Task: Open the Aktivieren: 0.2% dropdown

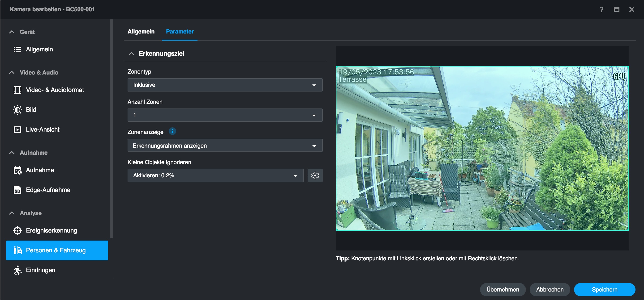Action: [x=215, y=175]
